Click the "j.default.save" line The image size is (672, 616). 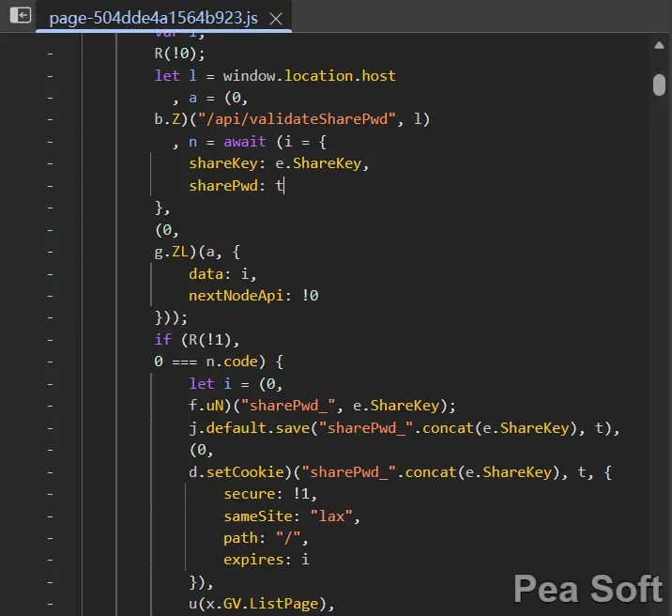click(x=405, y=428)
